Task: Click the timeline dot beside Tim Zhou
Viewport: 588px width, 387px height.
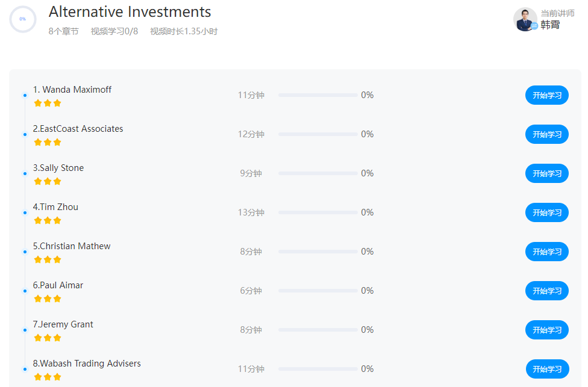Action: click(x=25, y=212)
